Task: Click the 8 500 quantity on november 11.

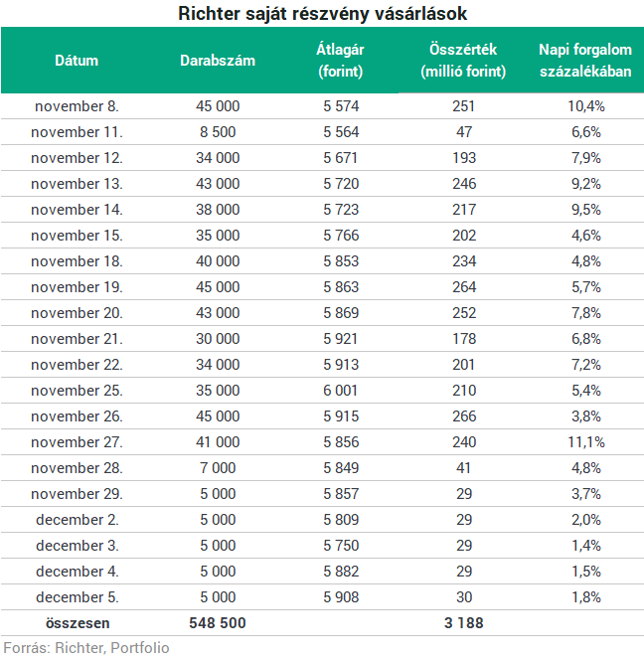Action: pyautogui.click(x=218, y=132)
